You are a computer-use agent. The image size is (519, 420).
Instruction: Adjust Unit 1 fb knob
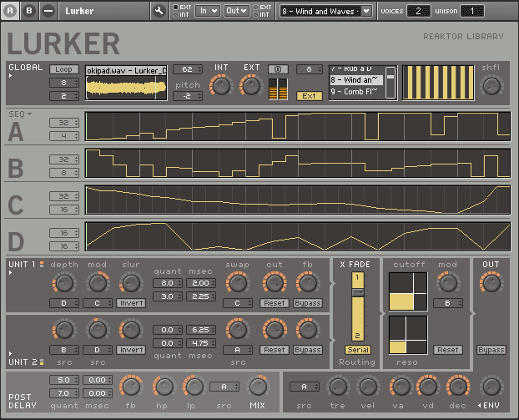[x=308, y=283]
